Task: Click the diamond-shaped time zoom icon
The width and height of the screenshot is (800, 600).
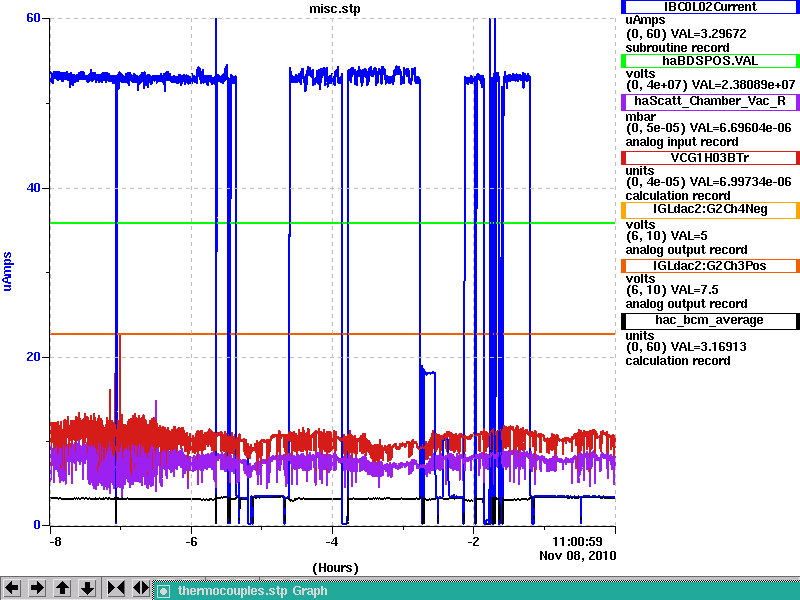Action: 140,588
